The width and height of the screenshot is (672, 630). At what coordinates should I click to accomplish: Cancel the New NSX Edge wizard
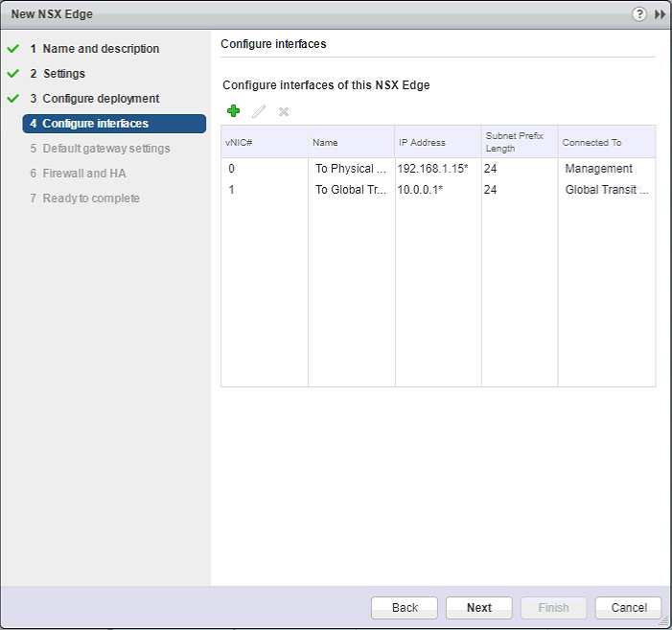tap(628, 607)
